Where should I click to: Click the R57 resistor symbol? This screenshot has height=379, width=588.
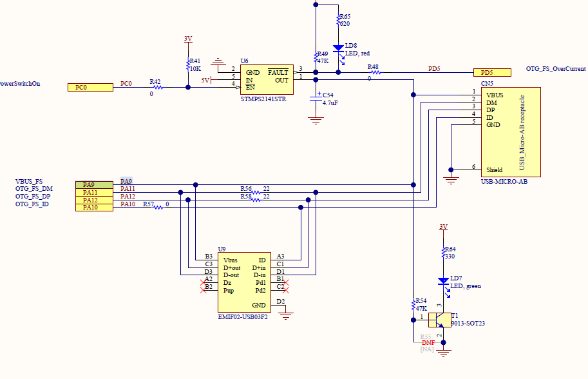tap(158, 208)
